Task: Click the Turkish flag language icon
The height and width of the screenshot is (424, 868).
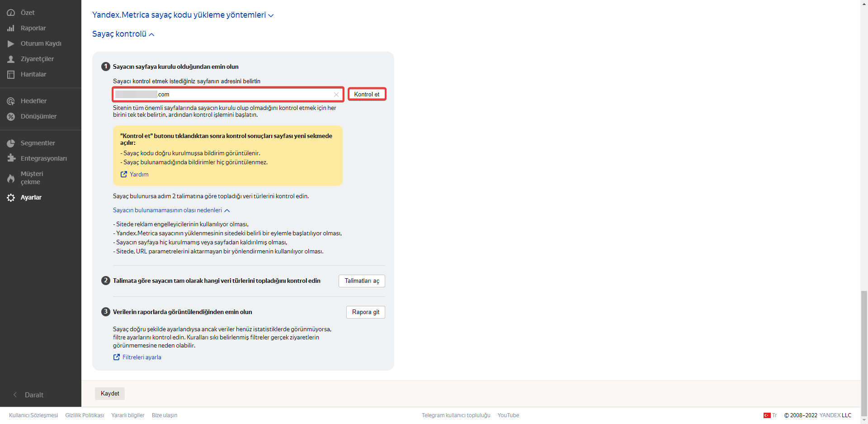Action: (x=767, y=415)
